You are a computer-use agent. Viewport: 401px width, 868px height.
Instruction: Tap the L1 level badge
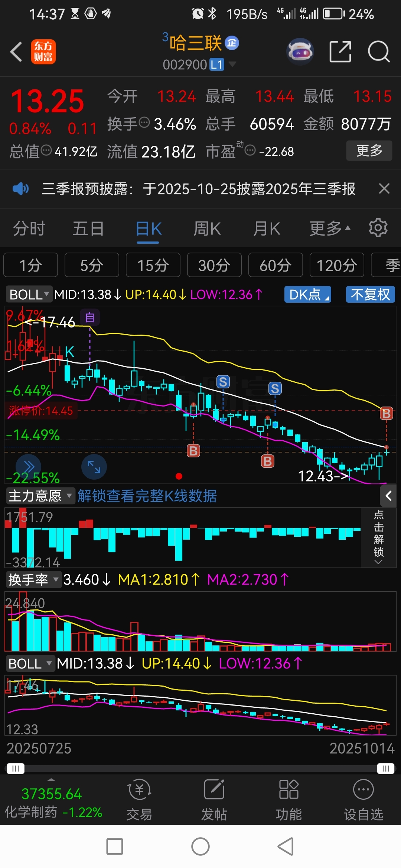pyautogui.click(x=217, y=65)
